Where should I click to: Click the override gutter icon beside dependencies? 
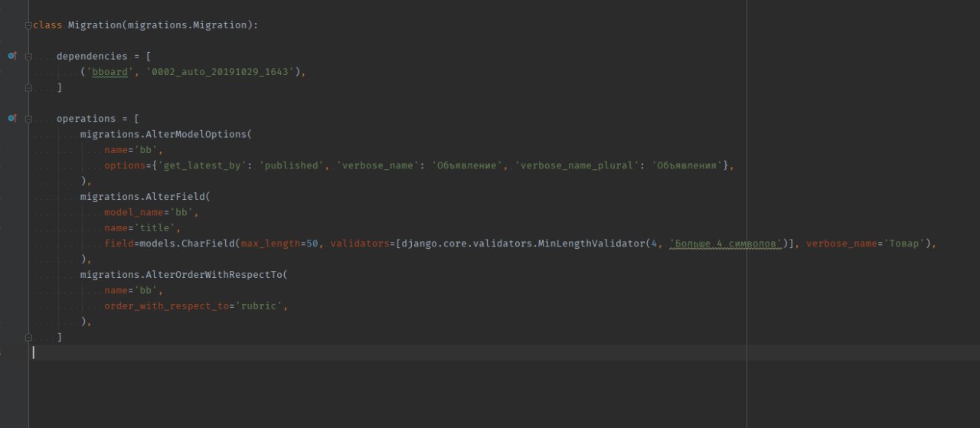(x=12, y=56)
